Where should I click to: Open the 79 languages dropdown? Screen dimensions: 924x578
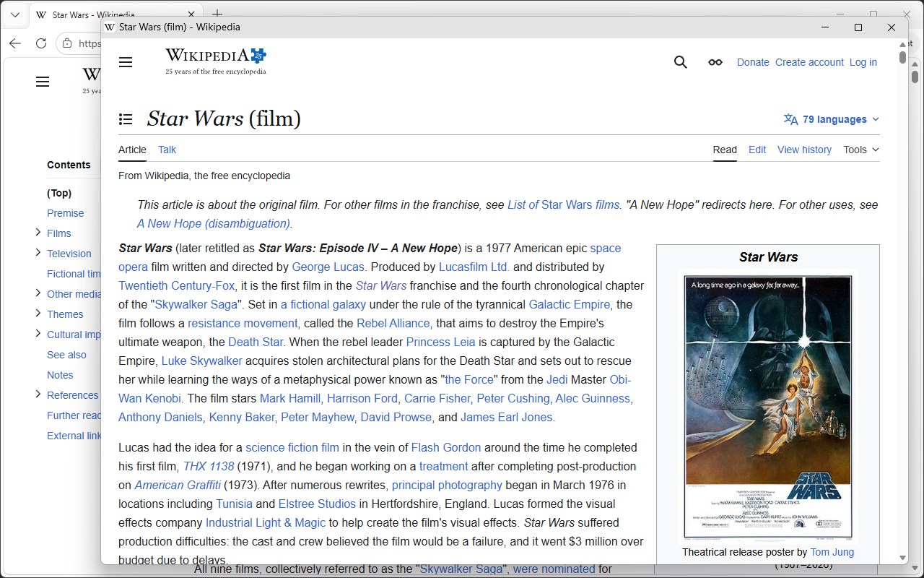[832, 119]
